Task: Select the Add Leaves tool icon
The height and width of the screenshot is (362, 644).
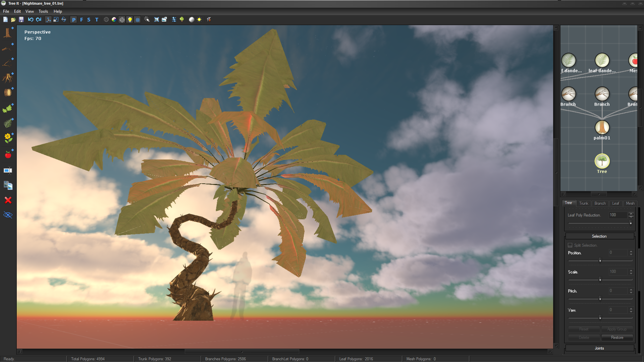Action: coord(7,109)
